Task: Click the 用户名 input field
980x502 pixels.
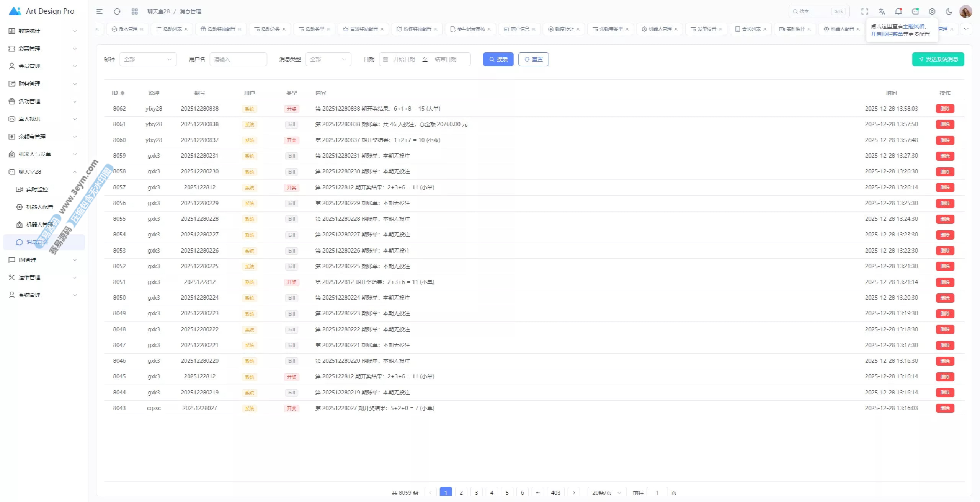Action: pyautogui.click(x=238, y=59)
